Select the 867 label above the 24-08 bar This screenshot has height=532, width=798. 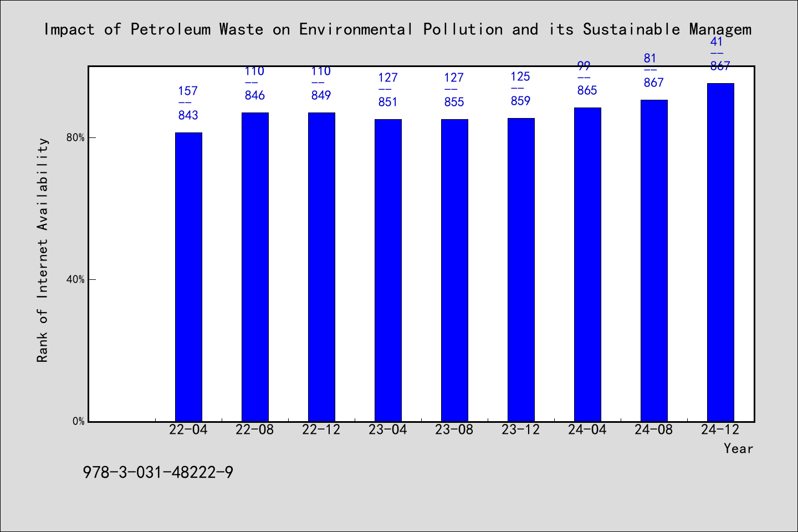pos(653,83)
